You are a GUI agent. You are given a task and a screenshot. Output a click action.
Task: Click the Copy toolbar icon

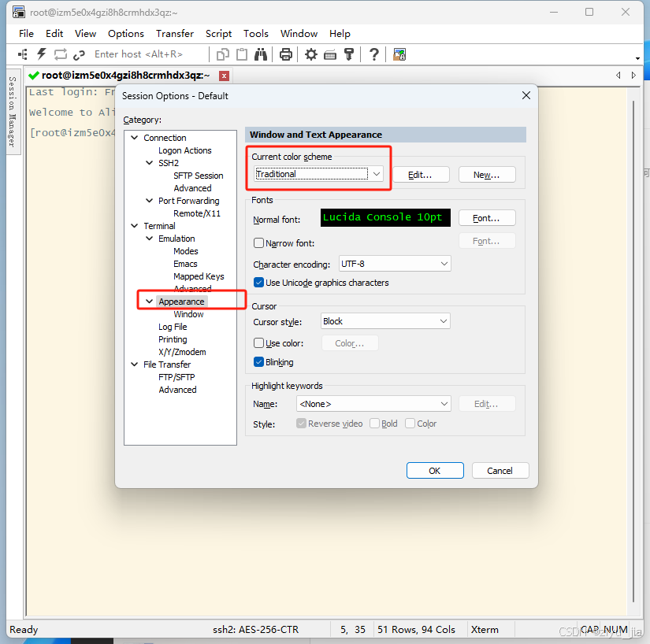(x=223, y=54)
